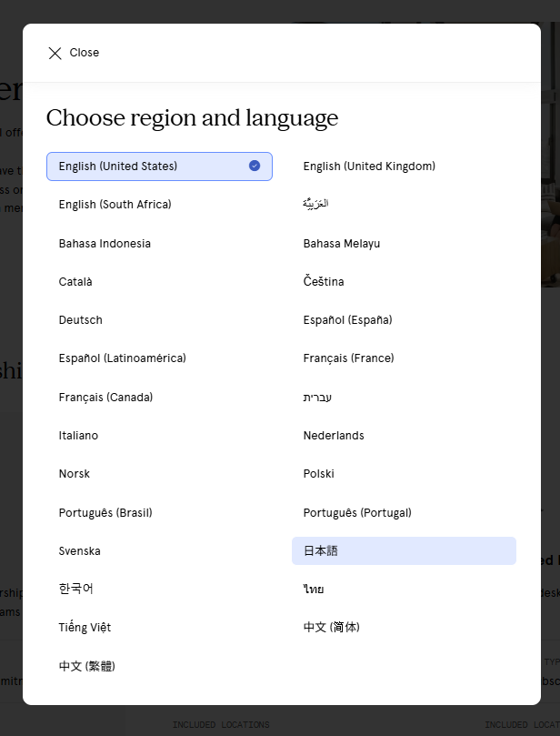Select English (United States) language
Image resolution: width=560 pixels, height=736 pixels.
point(159,166)
